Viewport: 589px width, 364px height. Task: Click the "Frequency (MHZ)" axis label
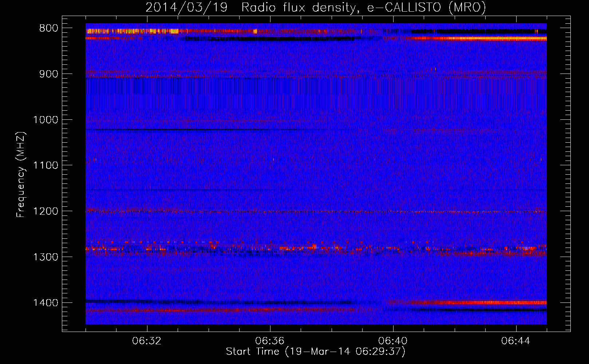(21, 174)
